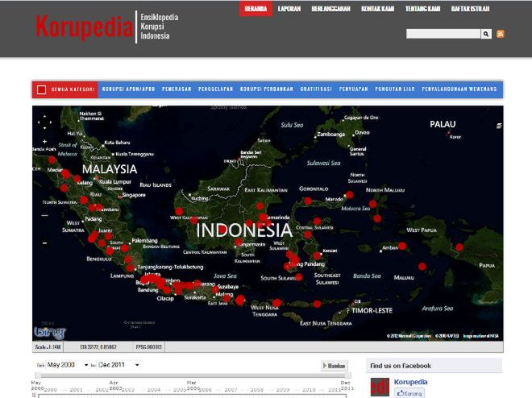This screenshot has height=398, width=532.
Task: Click the EPSG projection status field
Action: [x=149, y=346]
